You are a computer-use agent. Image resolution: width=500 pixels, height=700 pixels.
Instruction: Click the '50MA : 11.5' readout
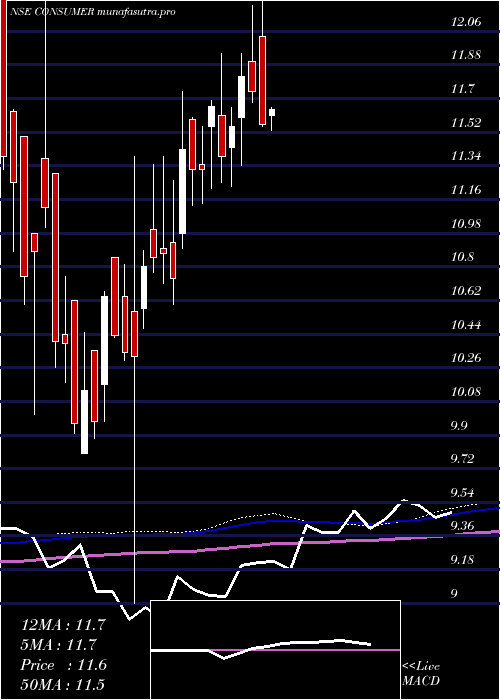coord(63,685)
